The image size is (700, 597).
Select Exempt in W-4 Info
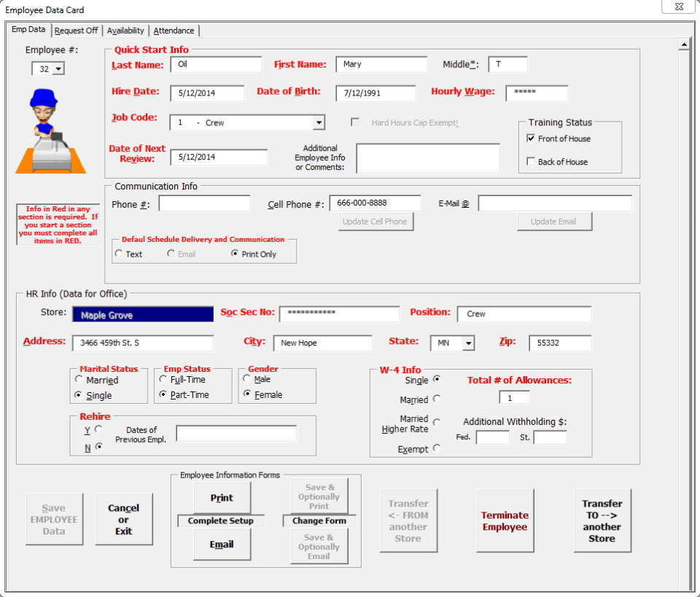(437, 448)
